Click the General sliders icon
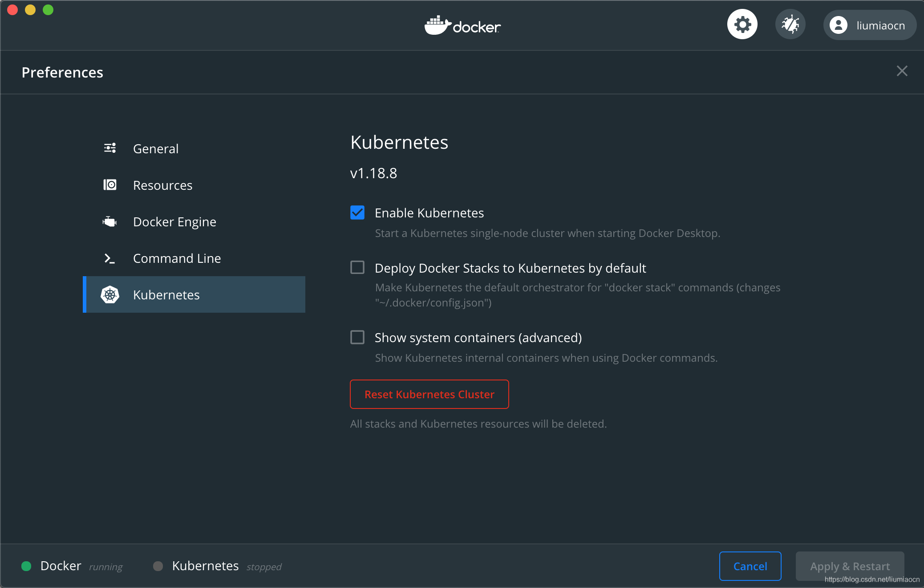Viewport: 924px width, 588px height. 110,148
